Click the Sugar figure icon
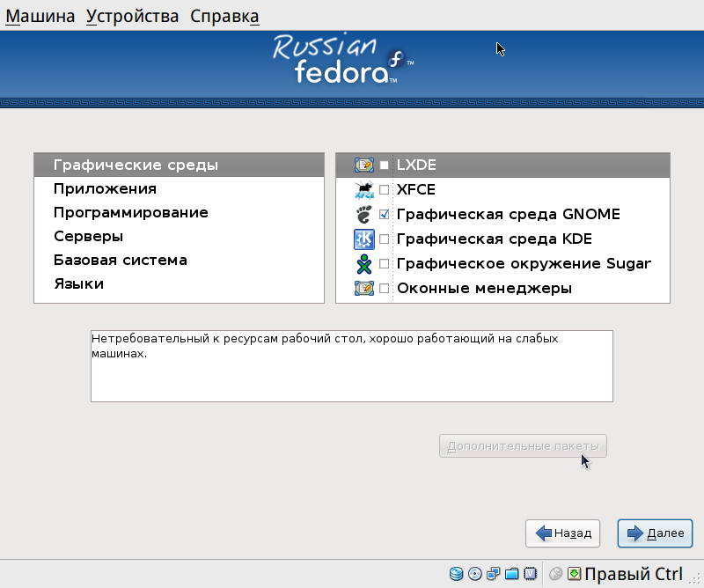 364,264
